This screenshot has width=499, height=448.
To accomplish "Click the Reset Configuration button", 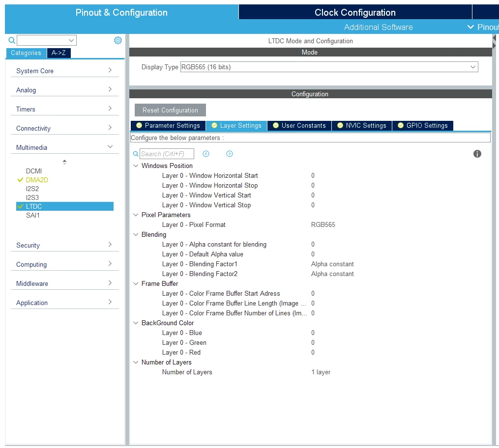I will coord(170,110).
